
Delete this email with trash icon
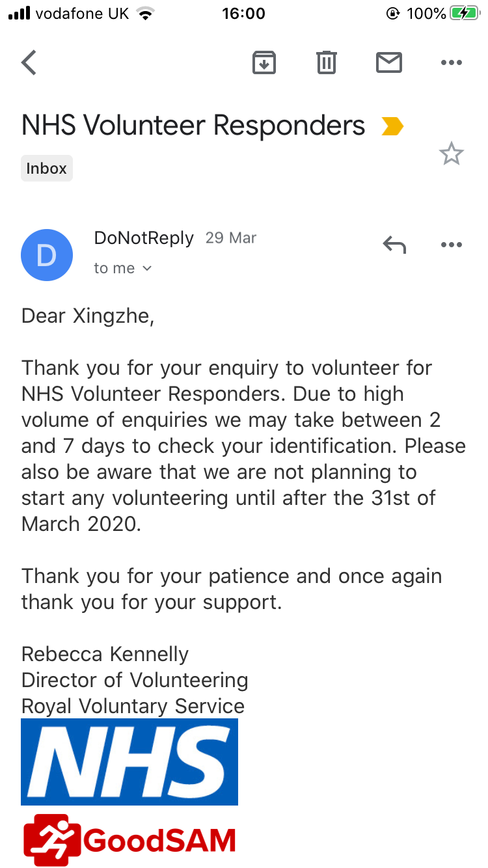326,62
